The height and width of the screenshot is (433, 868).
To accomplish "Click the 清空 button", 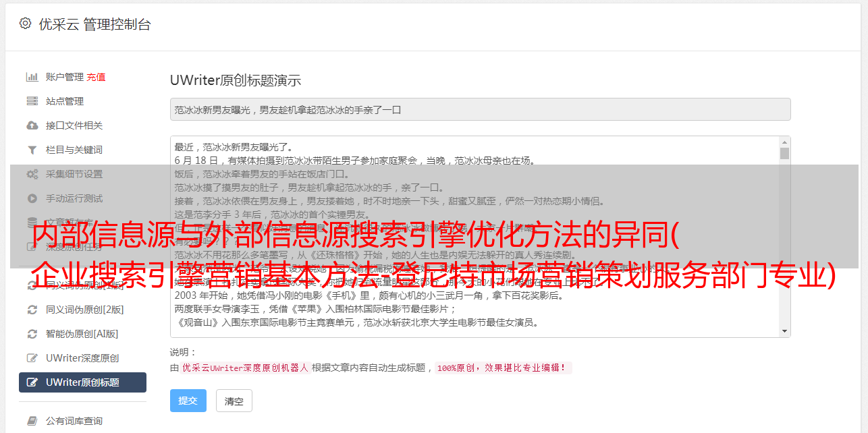I will pos(234,401).
